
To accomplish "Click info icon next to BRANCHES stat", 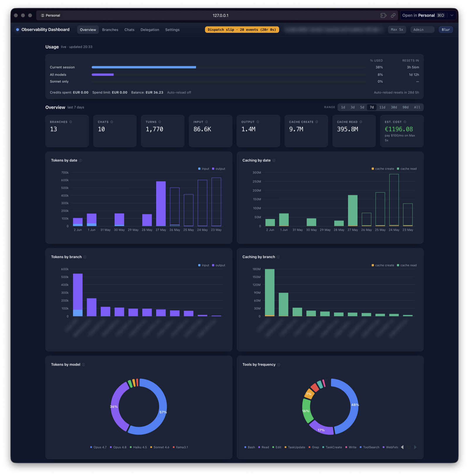I will point(71,122).
